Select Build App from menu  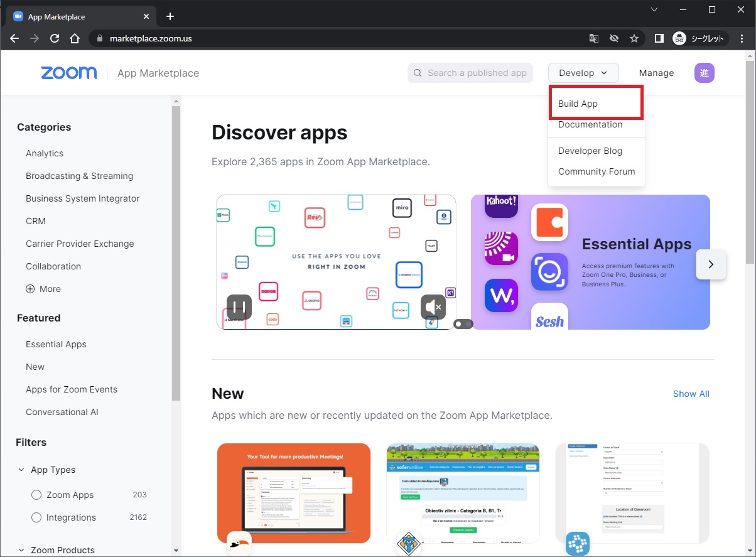578,104
